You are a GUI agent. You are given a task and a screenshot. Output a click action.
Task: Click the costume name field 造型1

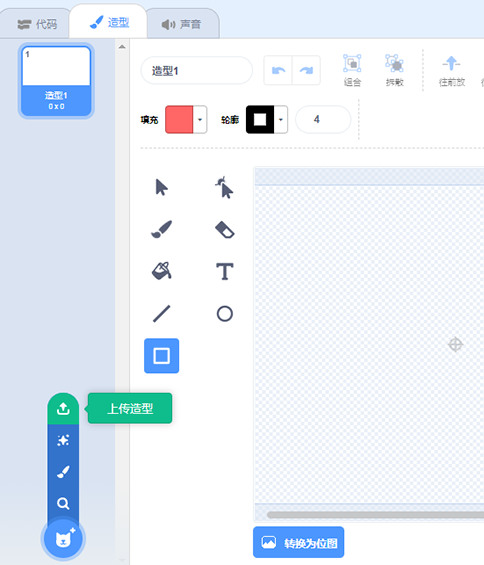tap(197, 70)
